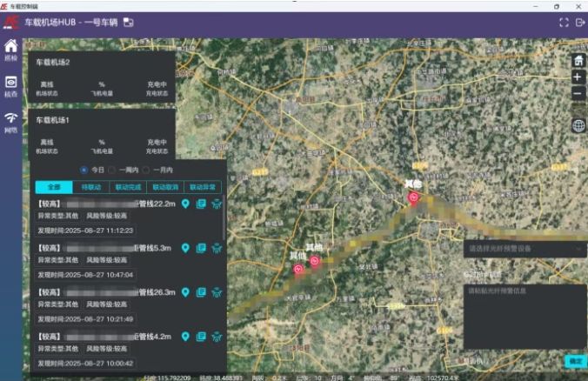Click the map home reset icon
Viewport: 588px width, 381px height.
pyautogui.click(x=578, y=61)
